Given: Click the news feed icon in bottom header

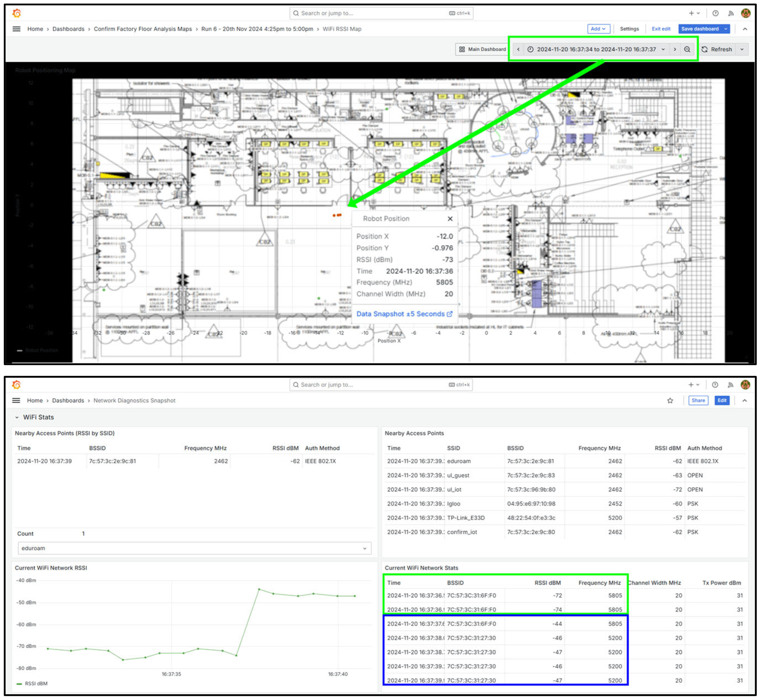Looking at the screenshot, I should click(730, 385).
